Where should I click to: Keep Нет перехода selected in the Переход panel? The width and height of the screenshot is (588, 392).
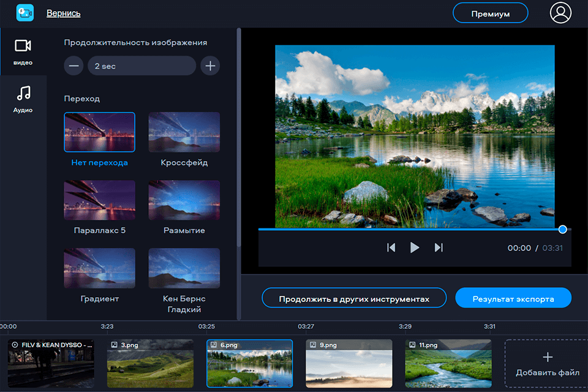coord(99,132)
